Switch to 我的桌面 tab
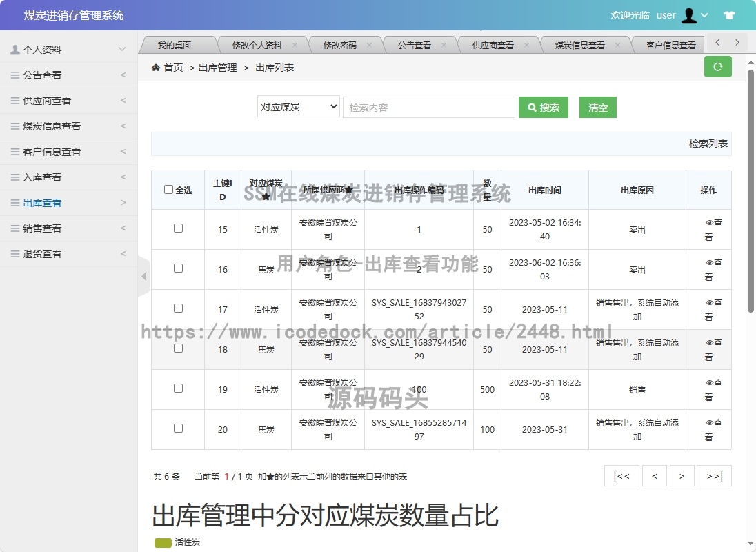Viewport: 756px width, 552px height. (175, 45)
